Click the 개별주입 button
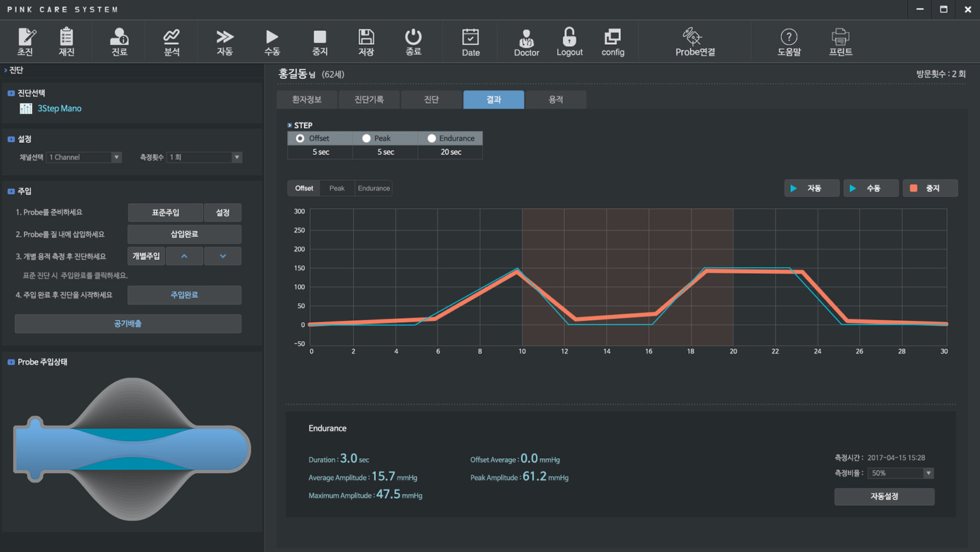 pos(146,256)
